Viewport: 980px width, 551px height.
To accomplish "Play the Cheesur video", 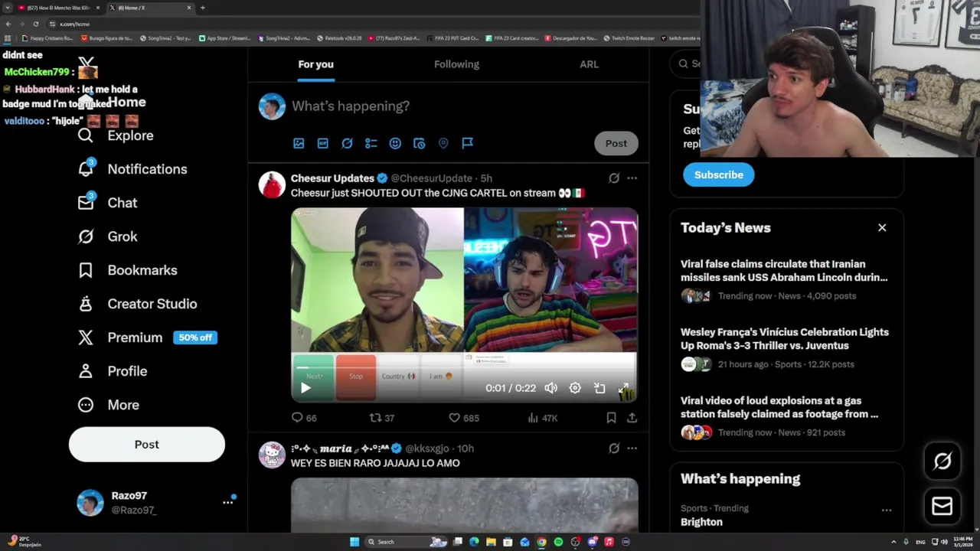I will pos(305,388).
